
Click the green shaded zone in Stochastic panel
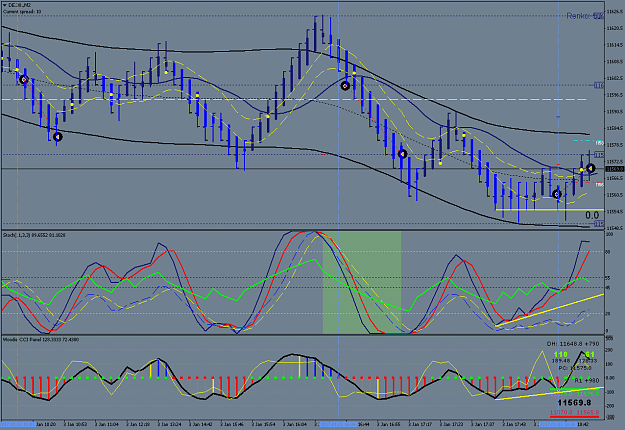pyautogui.click(x=362, y=283)
